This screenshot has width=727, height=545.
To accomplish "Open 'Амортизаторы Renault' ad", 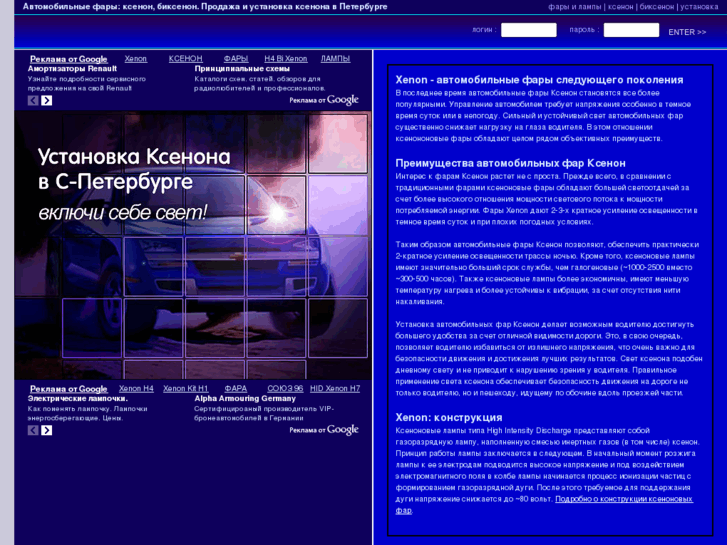I will click(x=72, y=69).
